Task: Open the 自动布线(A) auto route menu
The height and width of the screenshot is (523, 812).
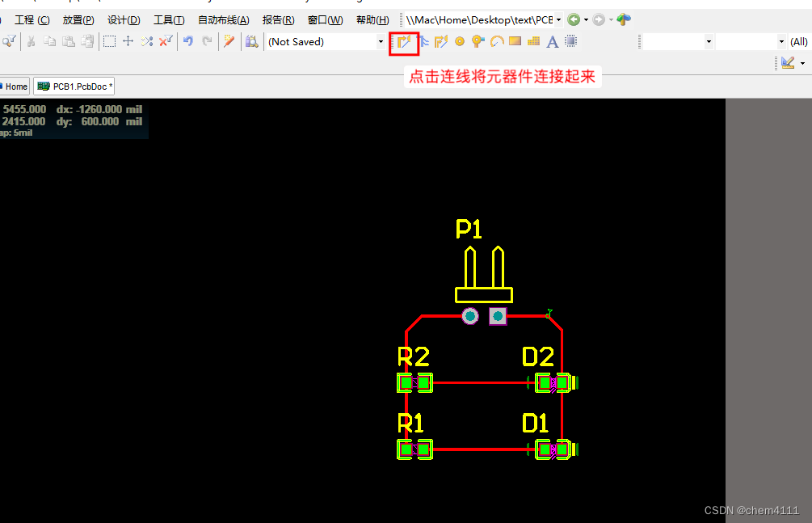Action: coord(224,20)
